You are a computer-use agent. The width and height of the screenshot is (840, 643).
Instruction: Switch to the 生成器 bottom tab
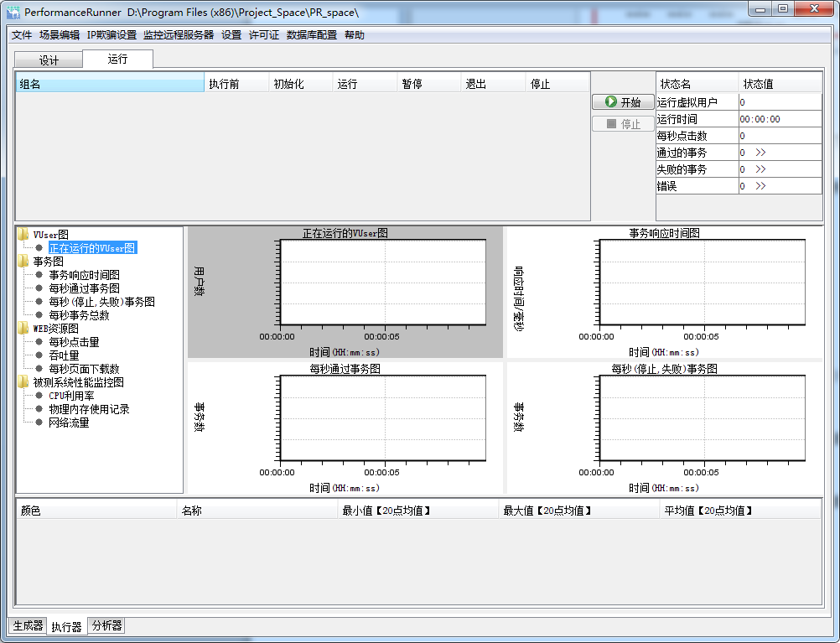click(x=26, y=625)
